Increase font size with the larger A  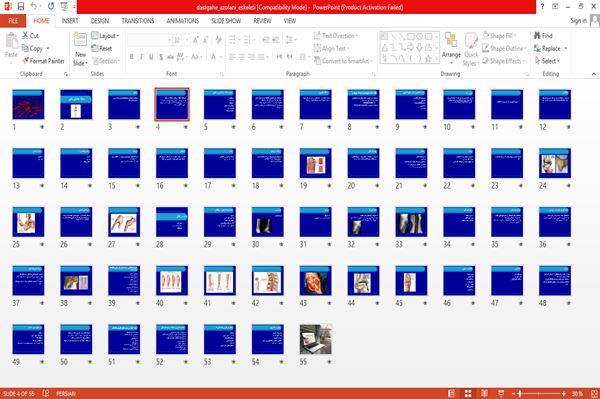(x=196, y=40)
